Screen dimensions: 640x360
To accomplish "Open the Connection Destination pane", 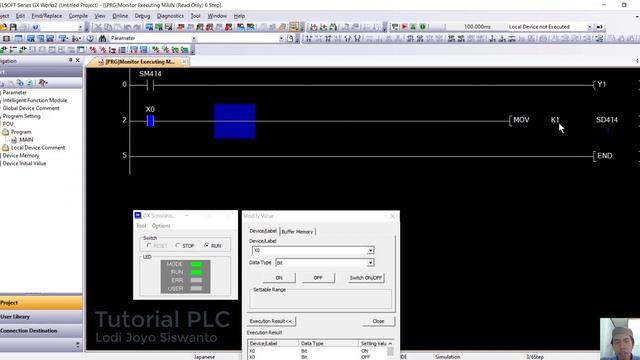I will (x=41, y=331).
